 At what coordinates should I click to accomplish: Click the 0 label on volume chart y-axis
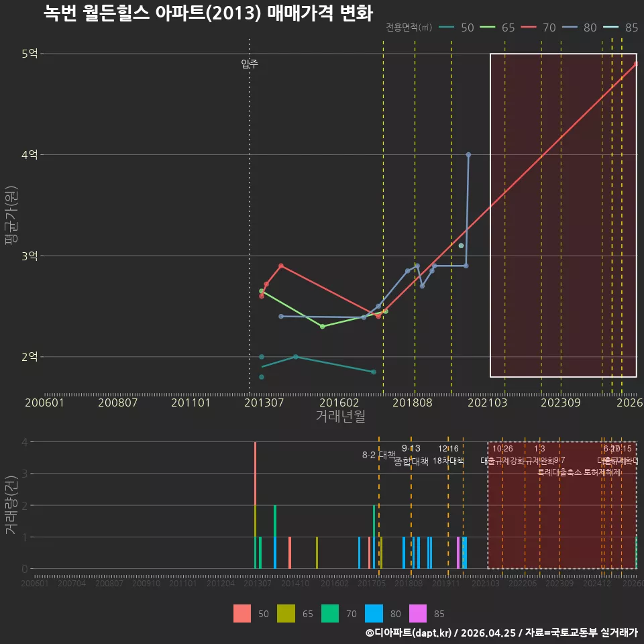[25, 569]
